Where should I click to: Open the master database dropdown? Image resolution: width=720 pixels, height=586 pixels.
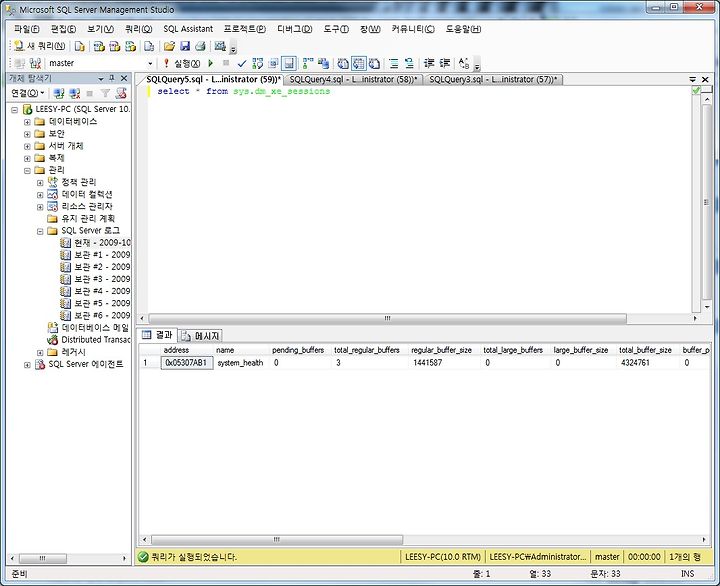pos(150,63)
